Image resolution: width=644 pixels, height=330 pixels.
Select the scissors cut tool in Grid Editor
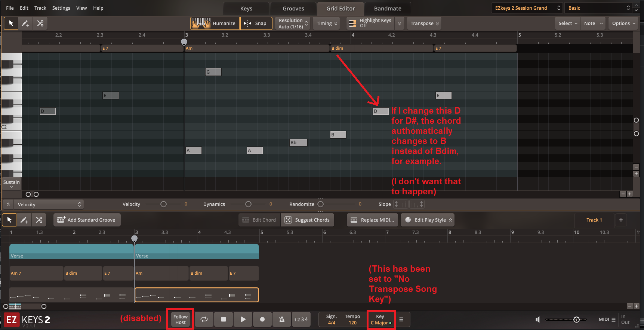tap(40, 23)
